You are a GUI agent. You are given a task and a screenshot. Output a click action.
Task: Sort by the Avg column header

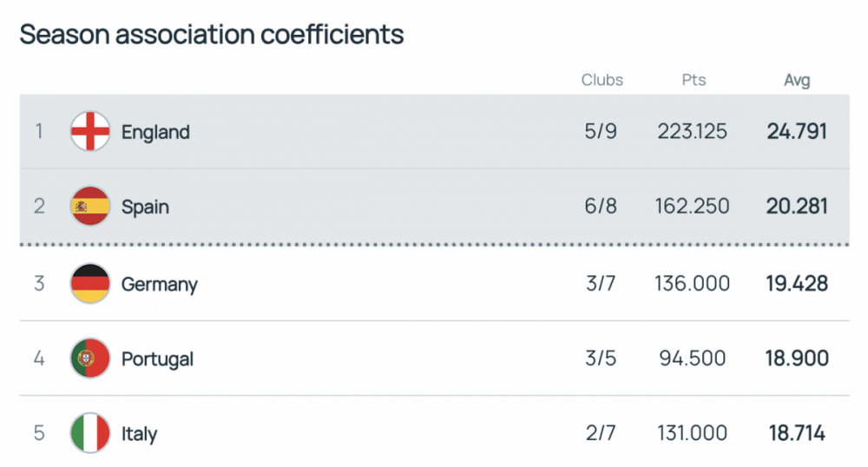click(797, 81)
